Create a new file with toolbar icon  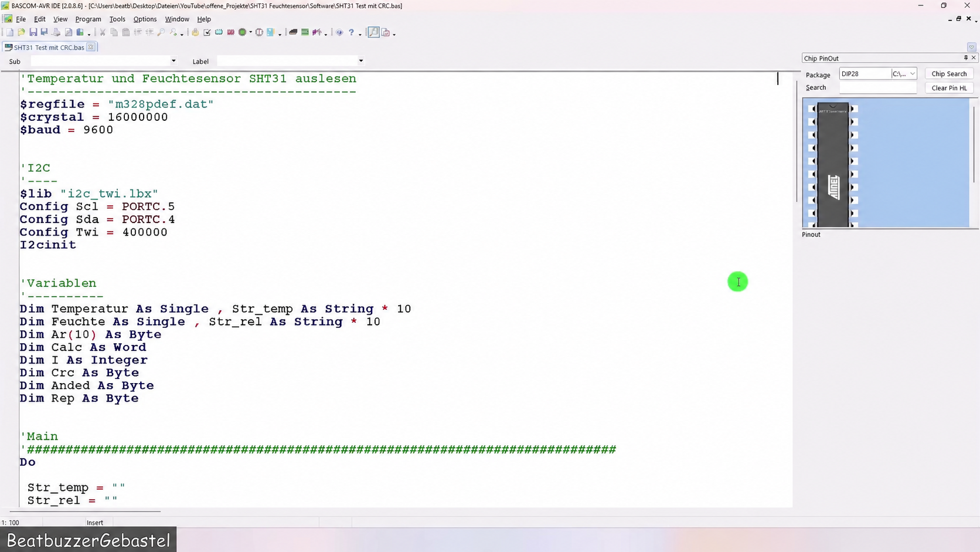[9, 32]
